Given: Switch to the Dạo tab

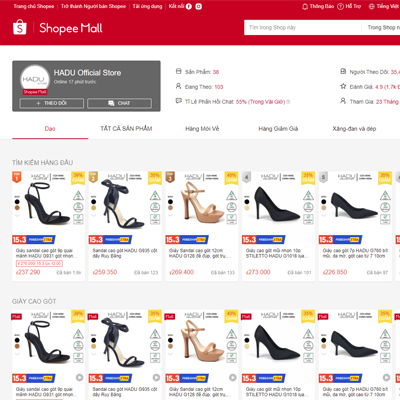Looking at the screenshot, I should pos(50,129).
